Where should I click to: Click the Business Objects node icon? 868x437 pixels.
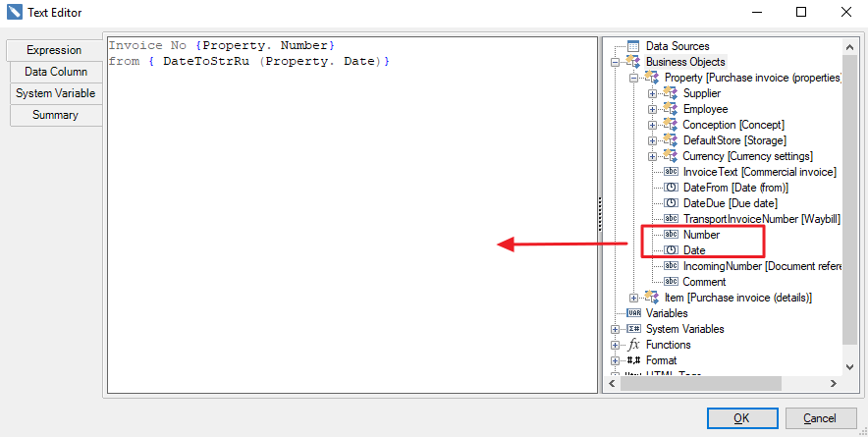pyautogui.click(x=633, y=62)
